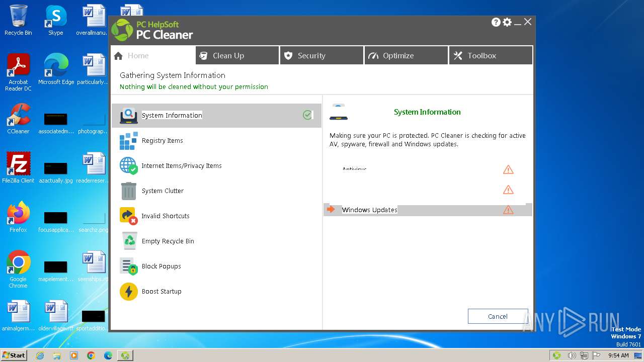The width and height of the screenshot is (644, 362).
Task: Select the System Clutter label
Action: pos(163,191)
